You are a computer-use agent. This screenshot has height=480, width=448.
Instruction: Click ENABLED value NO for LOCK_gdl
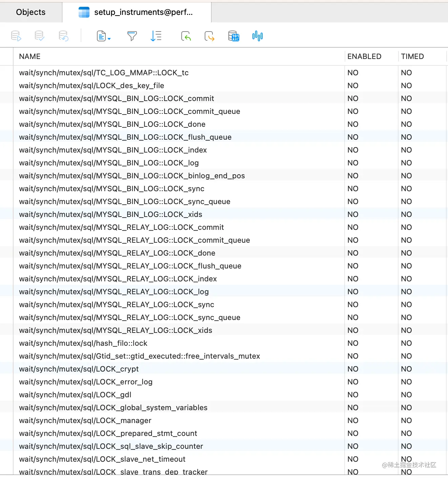pos(353,395)
